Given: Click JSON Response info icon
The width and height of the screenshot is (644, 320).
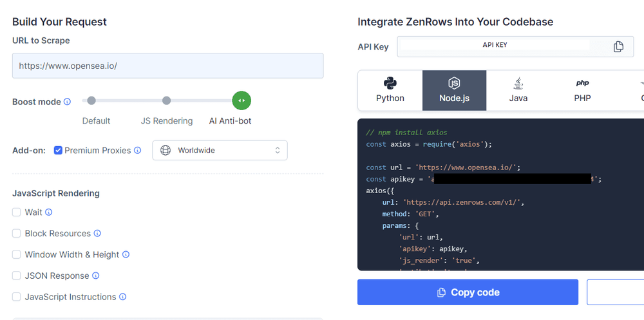Looking at the screenshot, I should click(96, 275).
